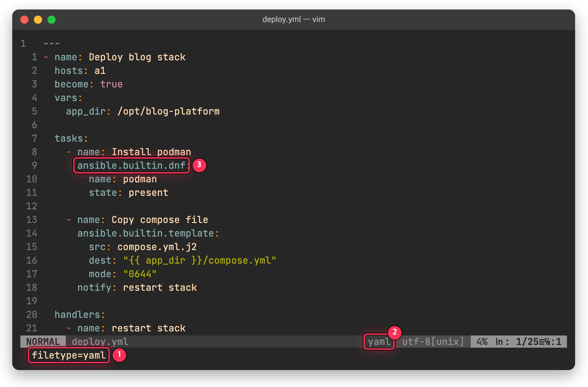Close the vim window with red button
Image resolution: width=588 pixels, height=387 pixels.
pos(24,20)
